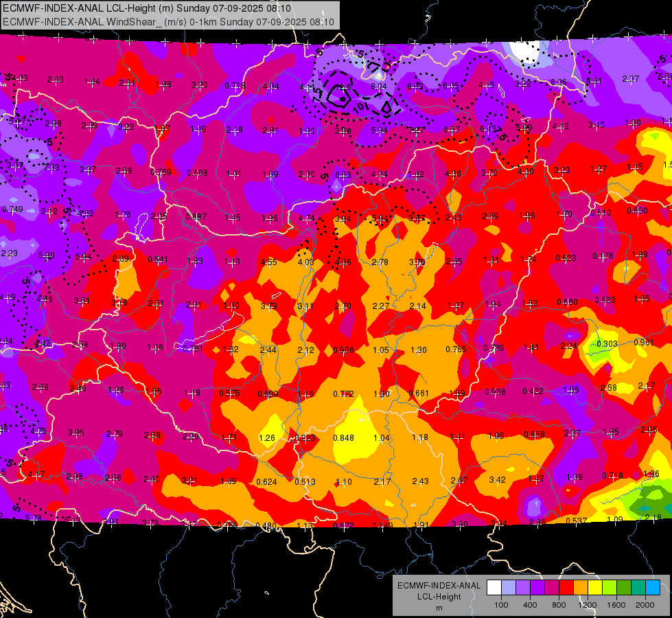Click the legend value 1200

point(587,605)
